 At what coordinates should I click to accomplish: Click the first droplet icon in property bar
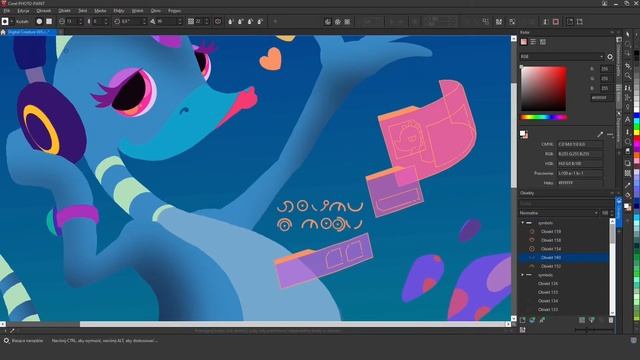[231, 21]
